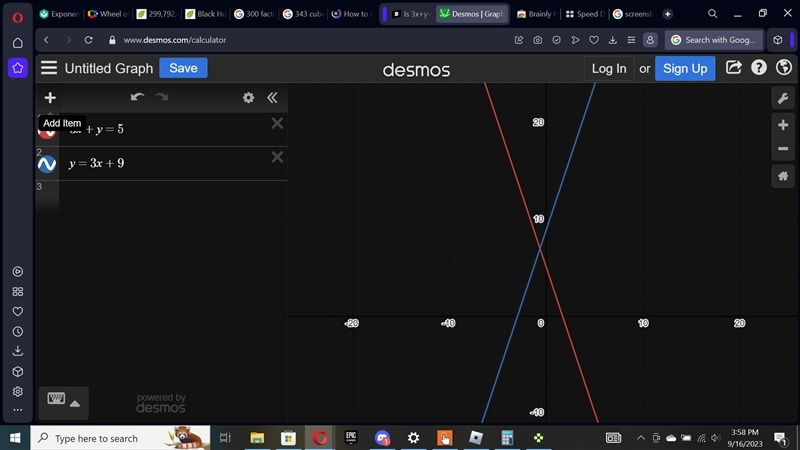Open Opera sidebar settings gear
The width and height of the screenshot is (800, 450).
(18, 391)
